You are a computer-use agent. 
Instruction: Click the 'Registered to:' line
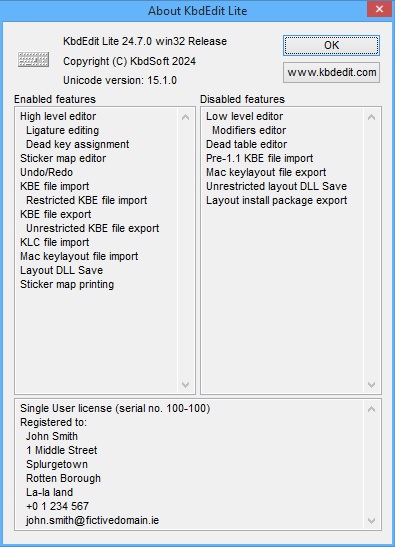(53, 422)
